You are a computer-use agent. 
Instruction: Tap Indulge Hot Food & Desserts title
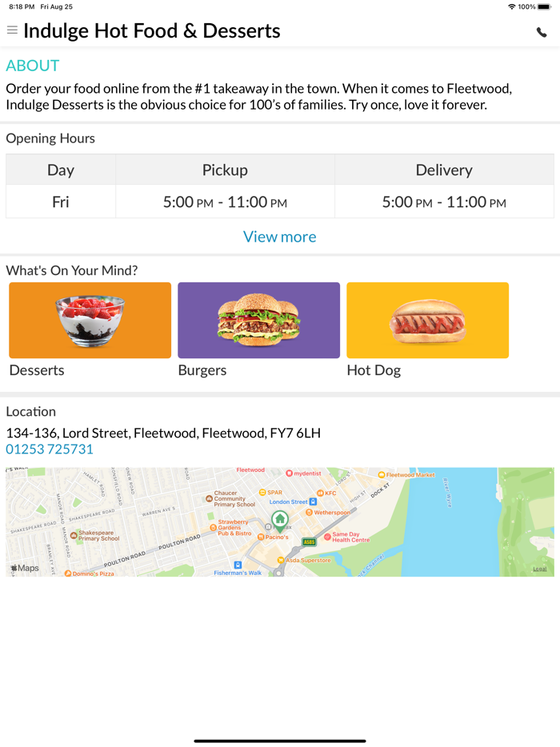[152, 30]
